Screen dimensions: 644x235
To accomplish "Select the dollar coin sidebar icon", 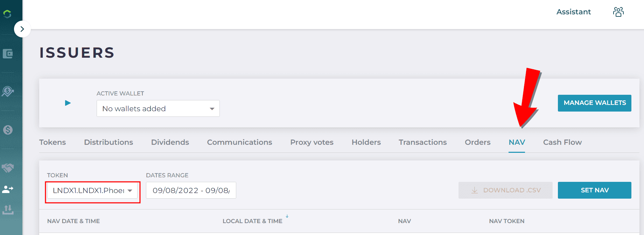I will 8,130.
